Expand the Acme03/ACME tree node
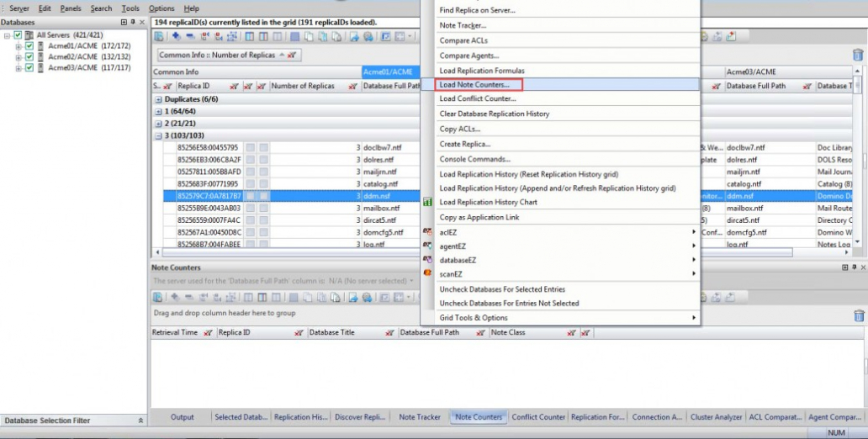868x439 pixels. coord(19,68)
